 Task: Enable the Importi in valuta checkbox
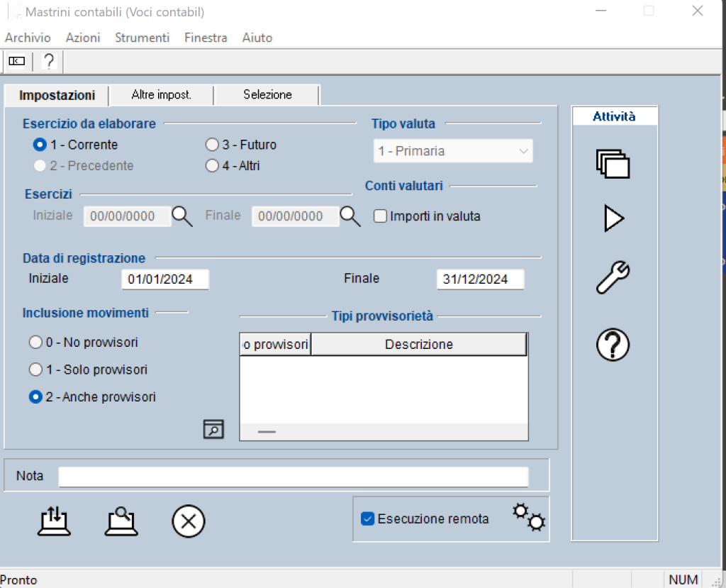click(x=380, y=216)
